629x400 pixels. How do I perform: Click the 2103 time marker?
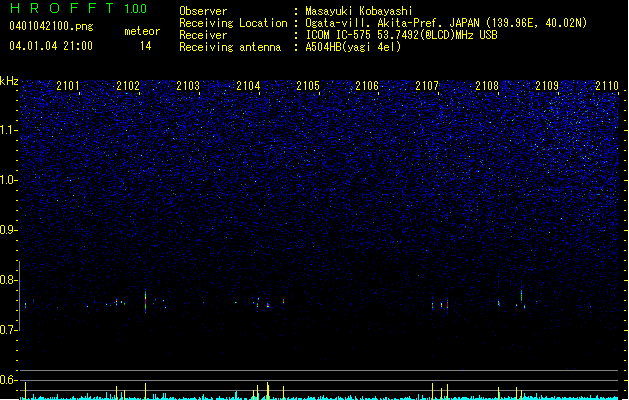(188, 86)
